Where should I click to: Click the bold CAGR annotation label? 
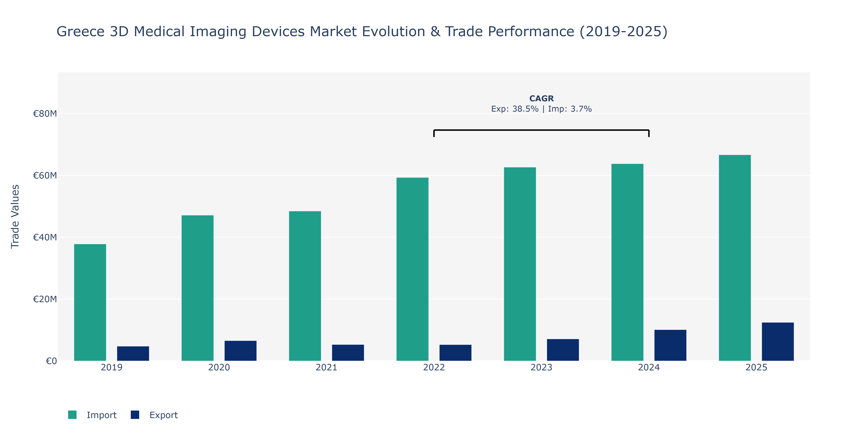point(541,98)
